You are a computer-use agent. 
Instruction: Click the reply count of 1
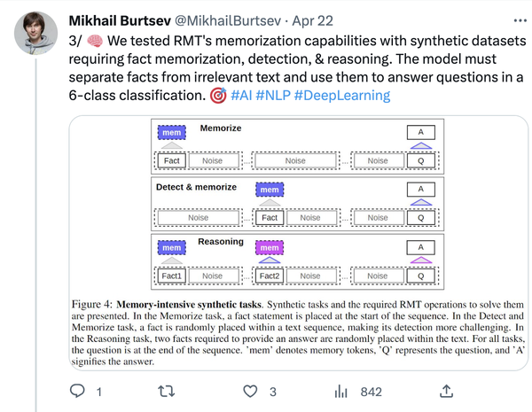98,392
